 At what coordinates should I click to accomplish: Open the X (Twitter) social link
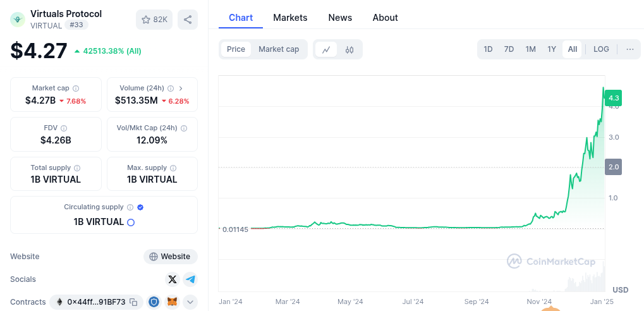(173, 279)
